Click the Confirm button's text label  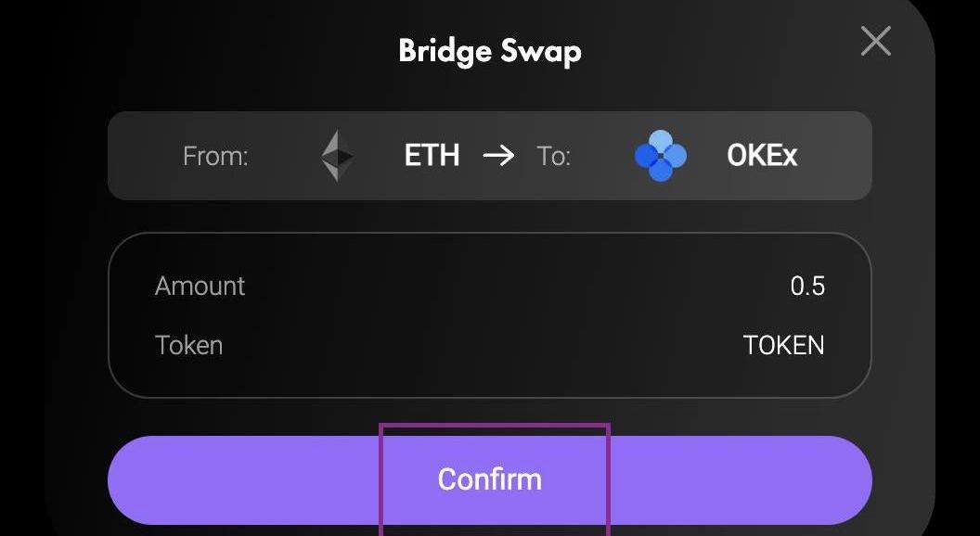[x=489, y=479]
